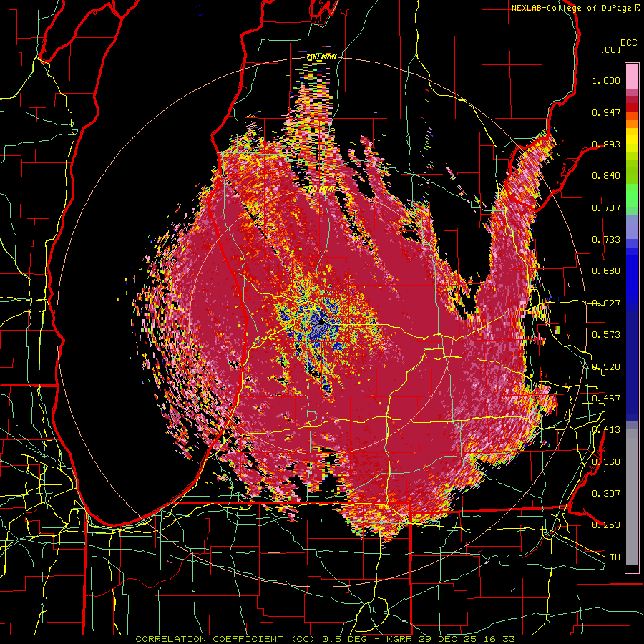Select the 0.253 scale value

(606, 525)
